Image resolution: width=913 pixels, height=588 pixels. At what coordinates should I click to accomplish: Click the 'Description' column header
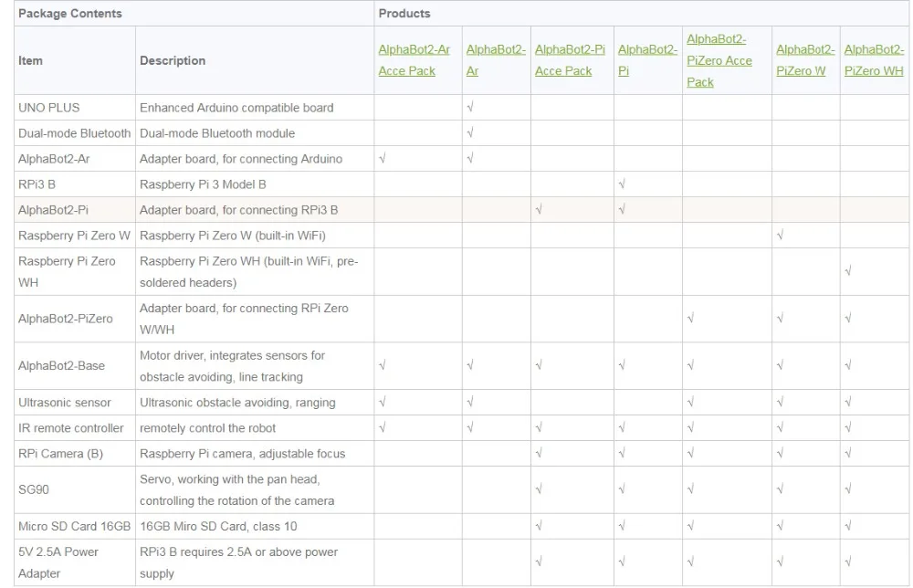coord(255,60)
